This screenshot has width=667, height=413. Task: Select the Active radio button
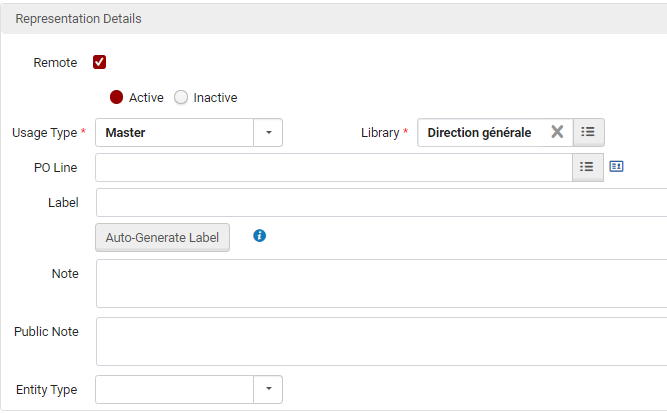[x=116, y=97]
